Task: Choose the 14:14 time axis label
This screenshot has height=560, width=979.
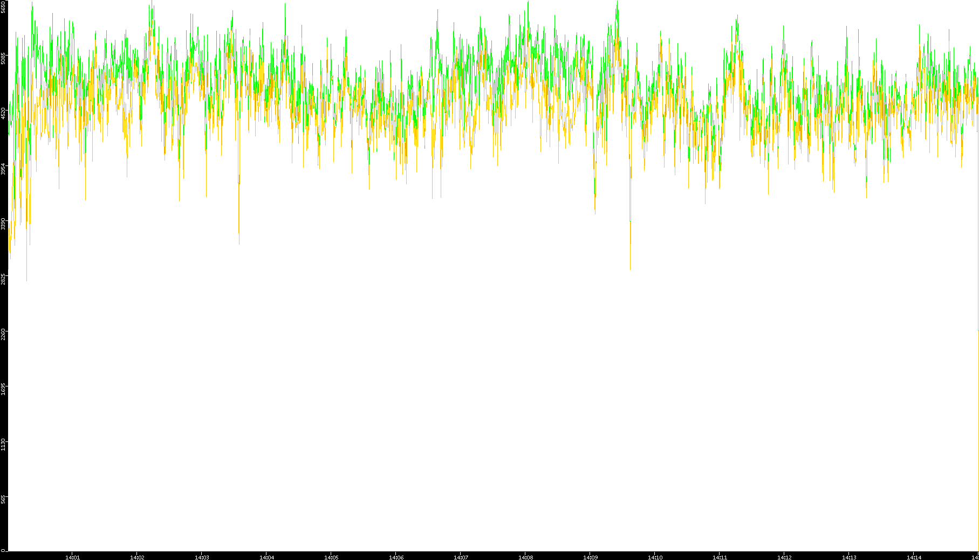Action: pos(914,557)
